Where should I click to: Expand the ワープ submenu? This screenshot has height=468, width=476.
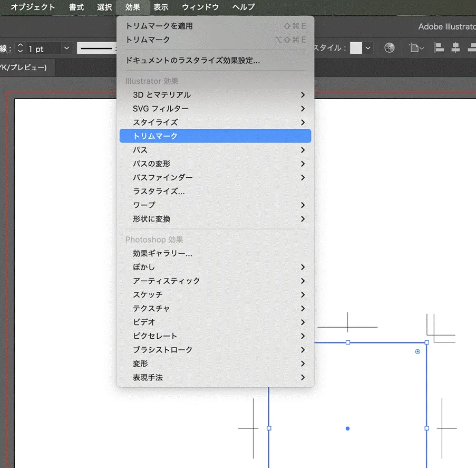(x=215, y=205)
